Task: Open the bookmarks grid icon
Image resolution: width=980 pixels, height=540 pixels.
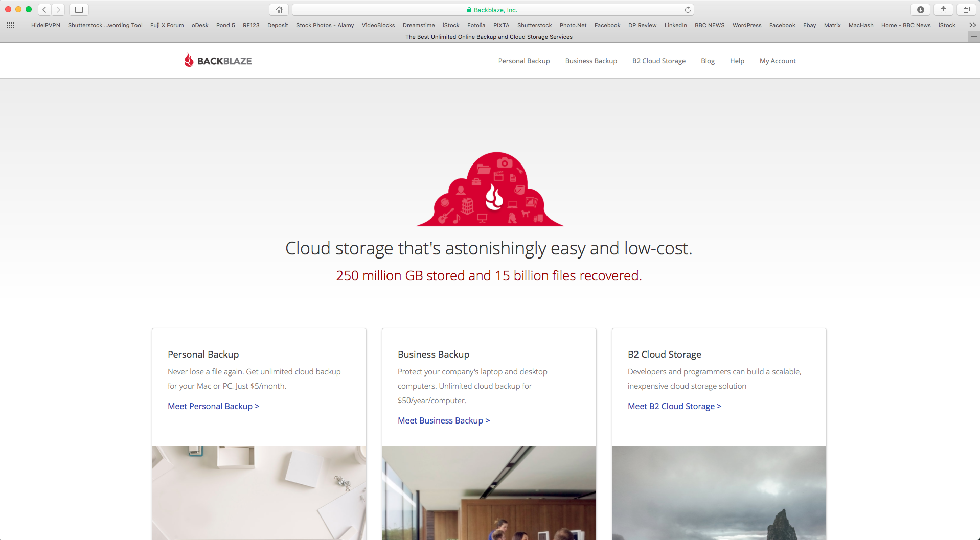Action: point(10,25)
